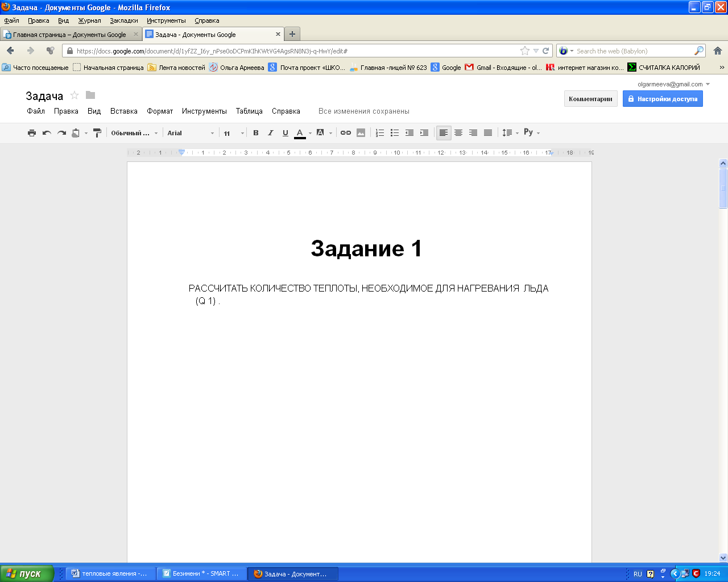The height and width of the screenshot is (582, 728).
Task: Go to Firefox home page
Action: (x=718, y=51)
